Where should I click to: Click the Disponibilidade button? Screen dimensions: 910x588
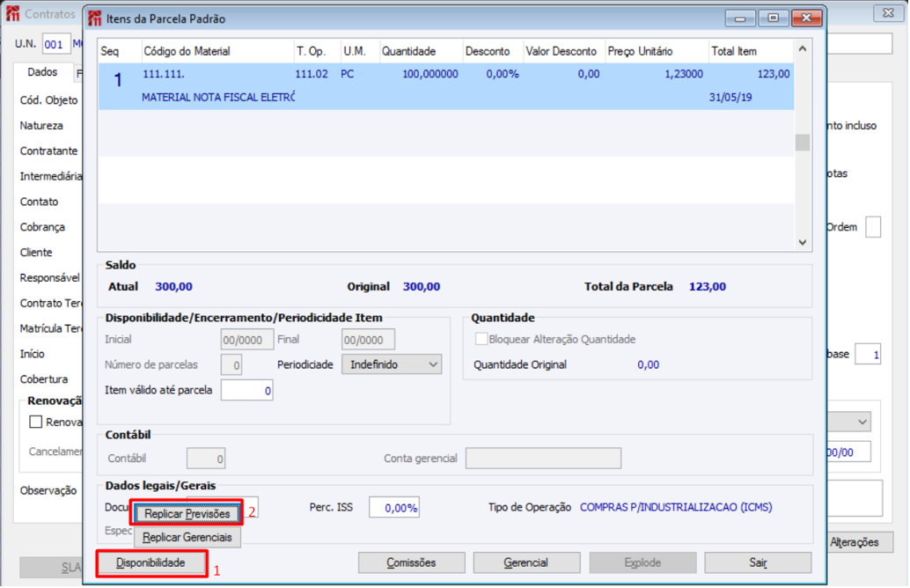[x=150, y=562]
